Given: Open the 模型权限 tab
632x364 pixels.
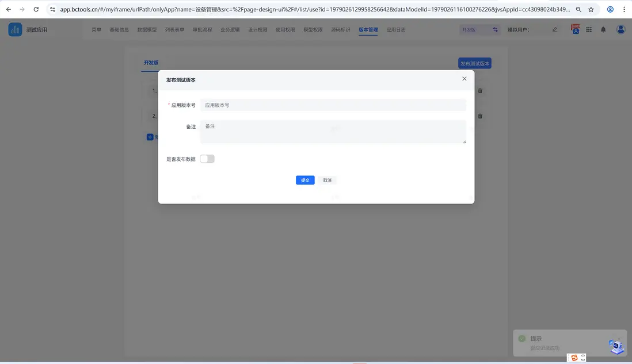Looking at the screenshot, I should click(x=313, y=29).
